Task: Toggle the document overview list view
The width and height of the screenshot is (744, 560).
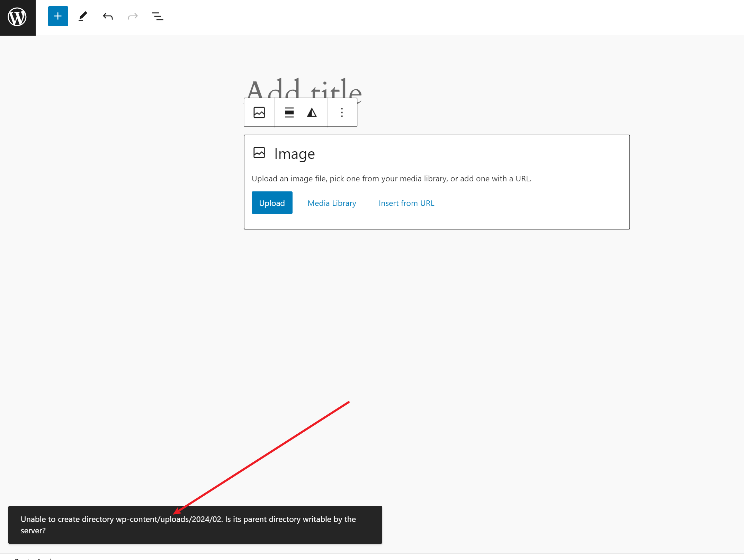Action: point(158,16)
